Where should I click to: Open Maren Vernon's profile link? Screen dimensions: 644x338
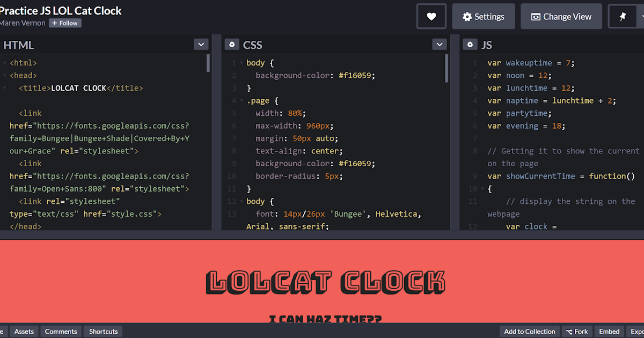(x=23, y=23)
